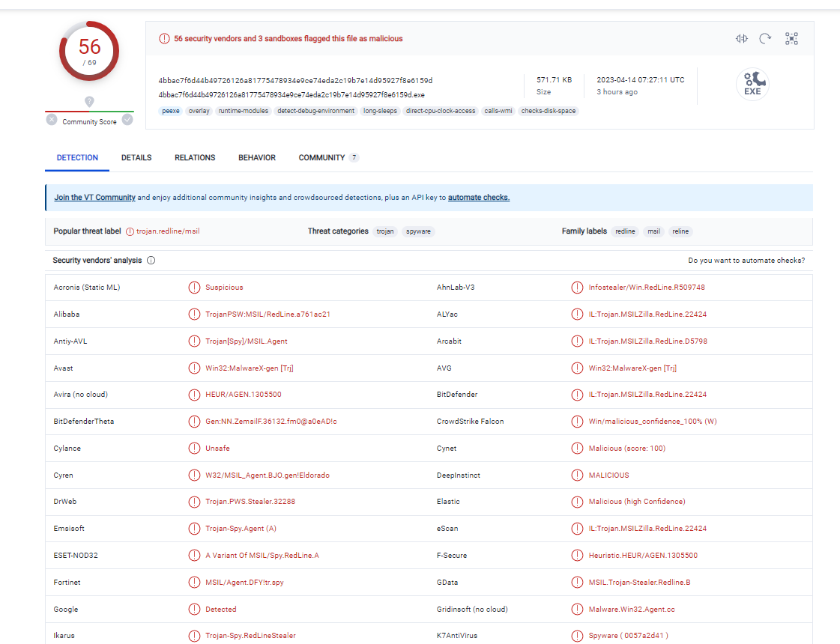Screen dimensions: 840x644
Task: Follow the Join the VT Community link
Action: [95, 198]
